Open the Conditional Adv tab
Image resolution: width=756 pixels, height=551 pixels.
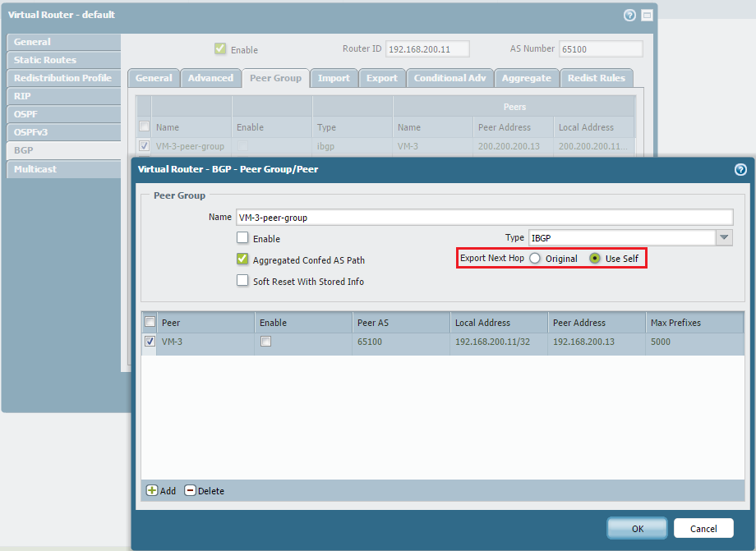tap(449, 78)
